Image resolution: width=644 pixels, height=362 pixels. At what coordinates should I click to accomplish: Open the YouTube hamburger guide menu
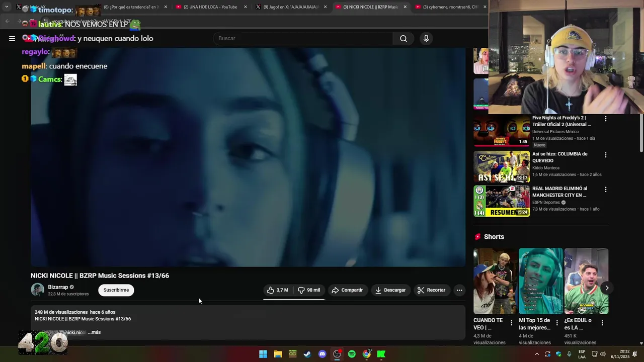pos(12,38)
